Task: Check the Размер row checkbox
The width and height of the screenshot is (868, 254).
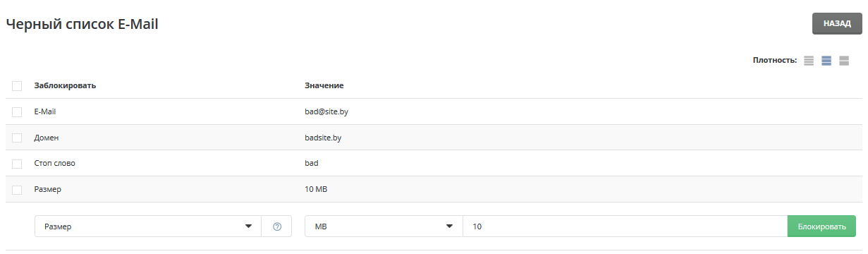Action: pos(17,189)
